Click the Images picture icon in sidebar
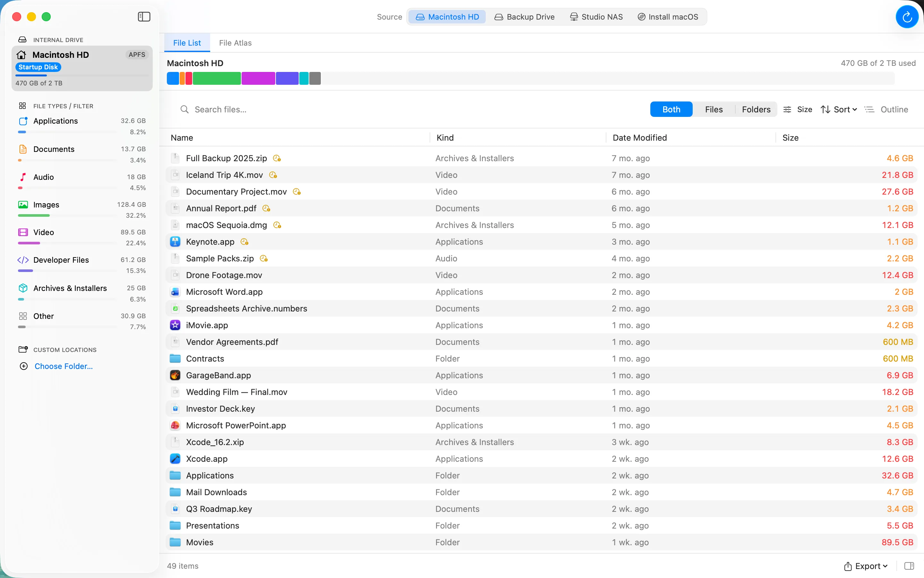The image size is (924, 578). [x=23, y=205]
